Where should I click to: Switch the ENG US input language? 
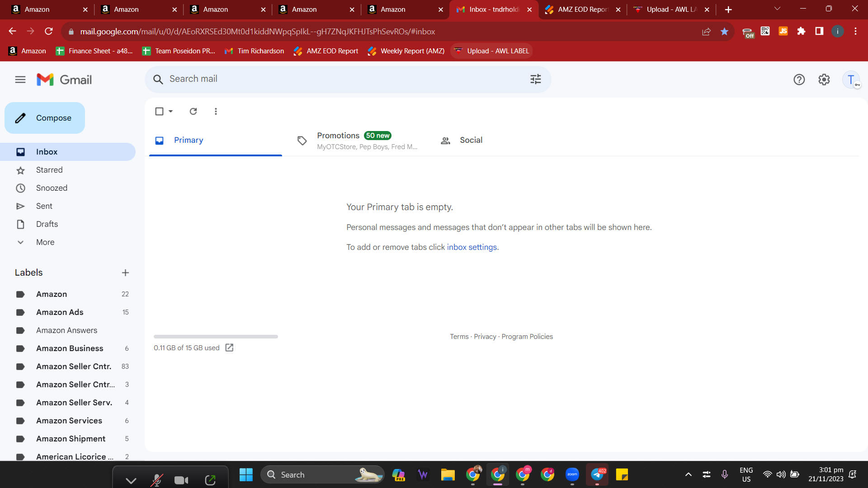(x=746, y=474)
